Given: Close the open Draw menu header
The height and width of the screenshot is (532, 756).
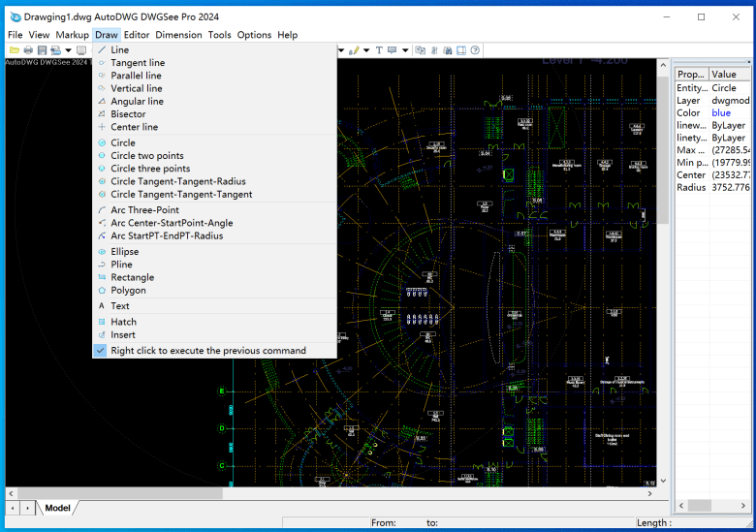Looking at the screenshot, I should tap(106, 35).
